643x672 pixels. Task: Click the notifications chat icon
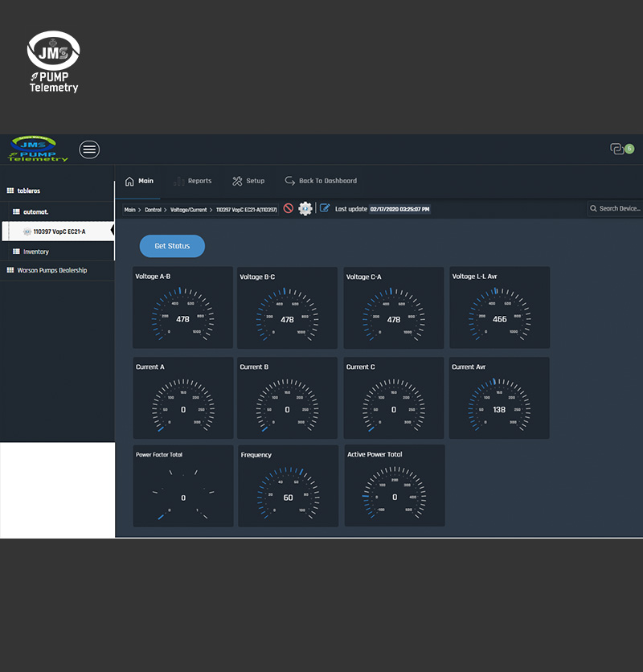coord(617,149)
